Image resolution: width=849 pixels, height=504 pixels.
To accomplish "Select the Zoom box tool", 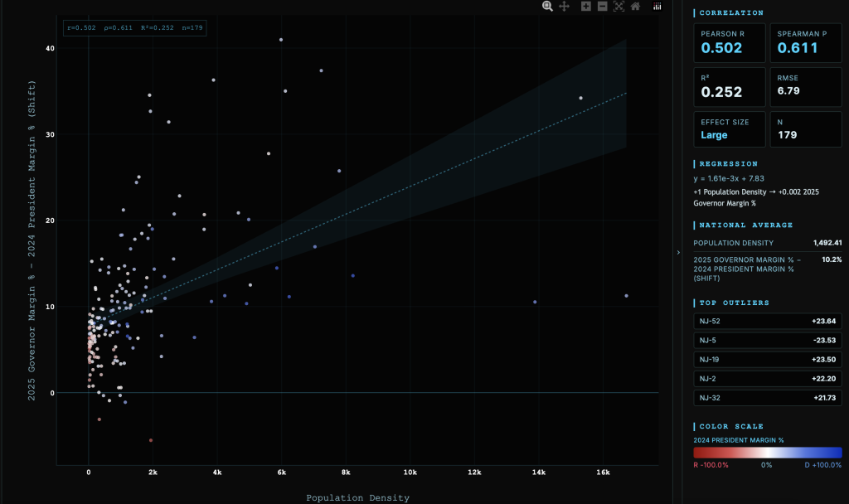I will (x=547, y=6).
